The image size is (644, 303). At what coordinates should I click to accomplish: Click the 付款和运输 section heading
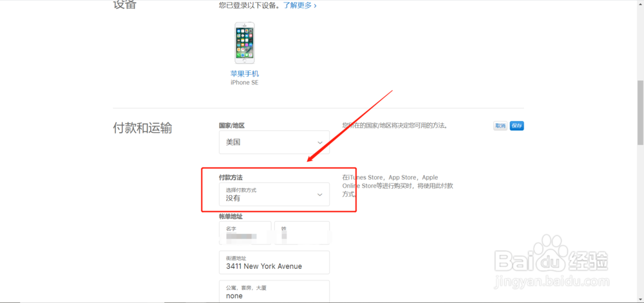(x=142, y=128)
